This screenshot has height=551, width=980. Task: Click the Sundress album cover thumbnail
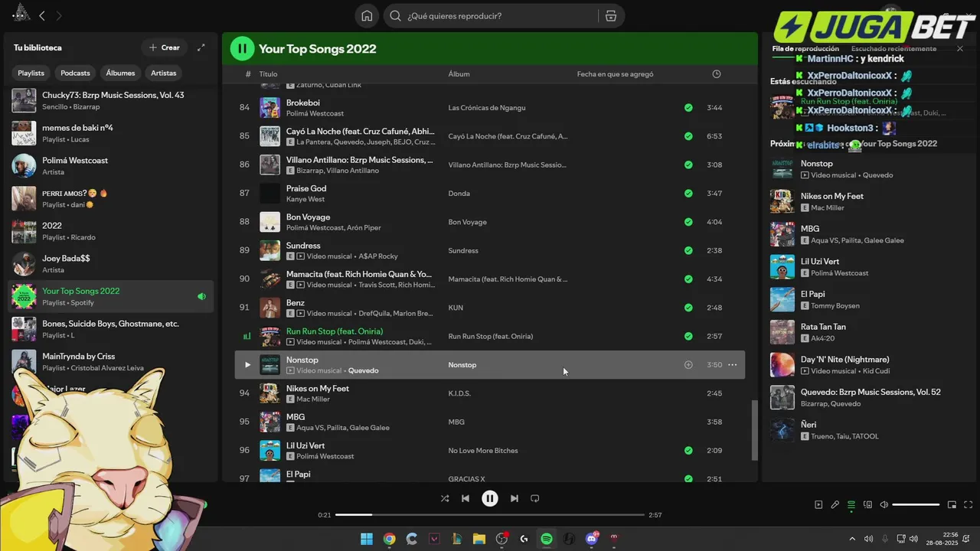[269, 250]
